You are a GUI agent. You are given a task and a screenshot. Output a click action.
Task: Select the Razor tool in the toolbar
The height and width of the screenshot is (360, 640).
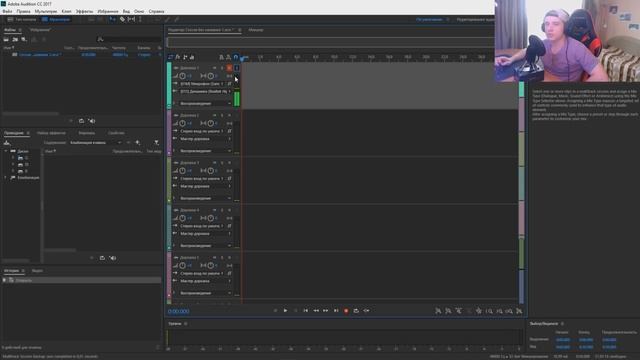(122, 19)
